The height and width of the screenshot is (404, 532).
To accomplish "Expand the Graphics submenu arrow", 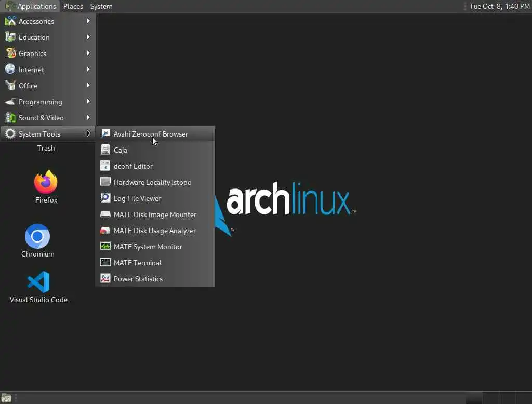I will click(x=88, y=53).
